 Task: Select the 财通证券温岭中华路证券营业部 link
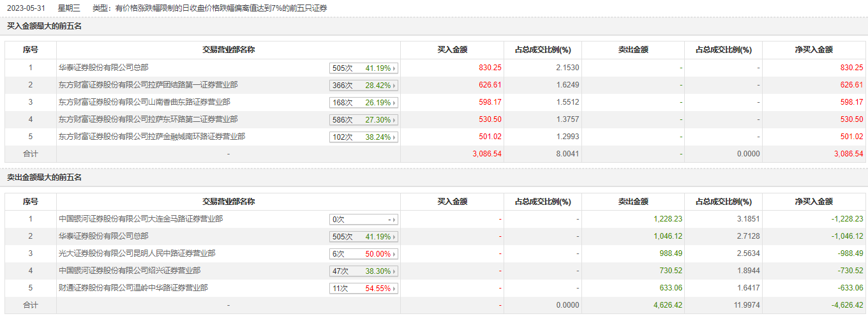coord(133,288)
